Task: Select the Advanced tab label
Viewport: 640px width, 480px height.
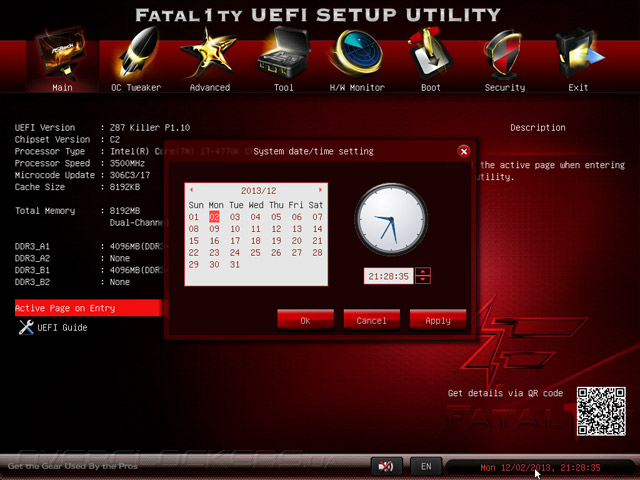Action: 210,87
